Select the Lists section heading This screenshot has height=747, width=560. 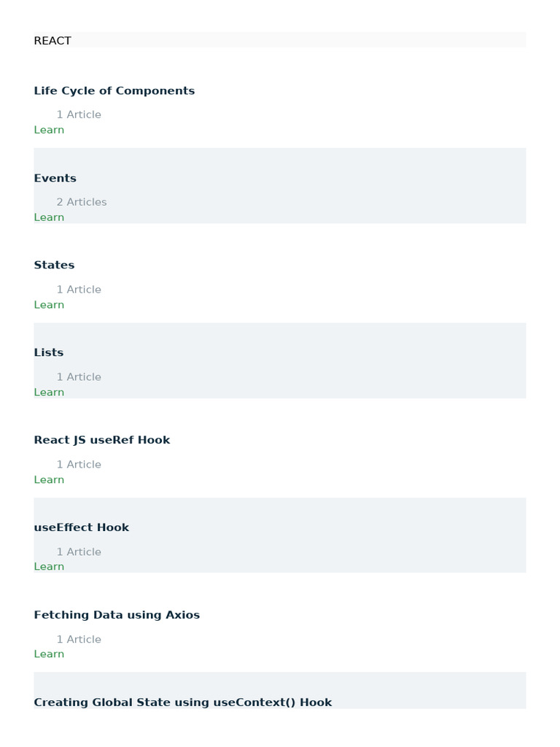click(49, 353)
